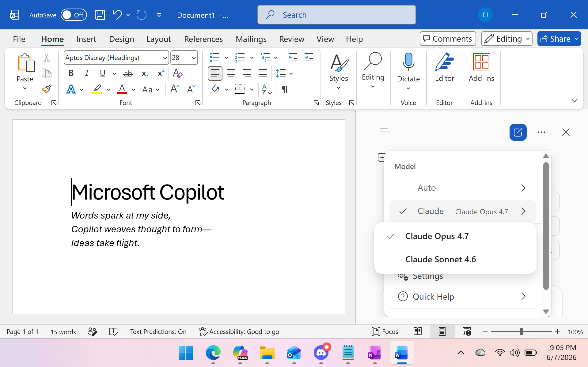Open Microsoft Edge from taskbar

click(x=213, y=353)
